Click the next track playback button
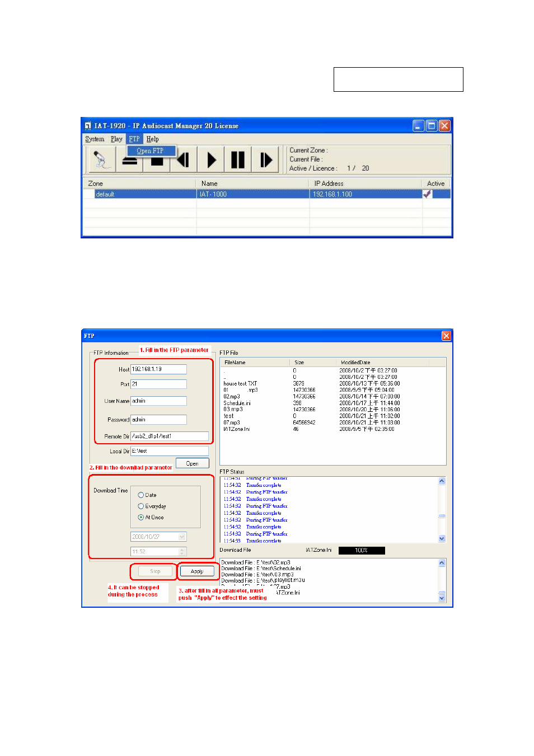 266,160
